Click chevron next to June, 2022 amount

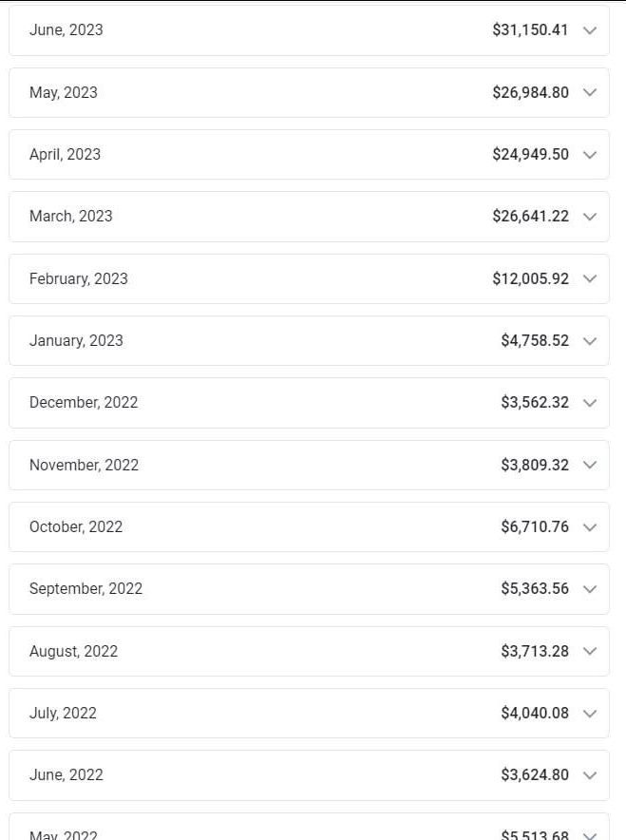tap(590, 775)
